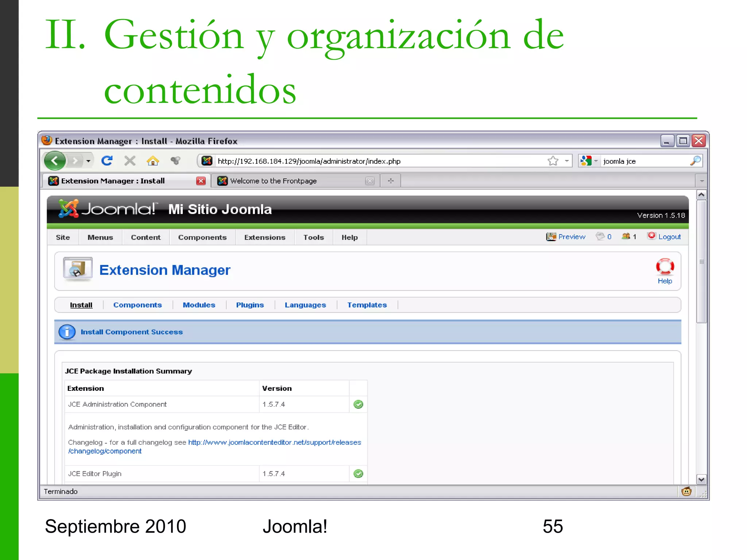Select the Modules submenu tab

click(x=199, y=305)
